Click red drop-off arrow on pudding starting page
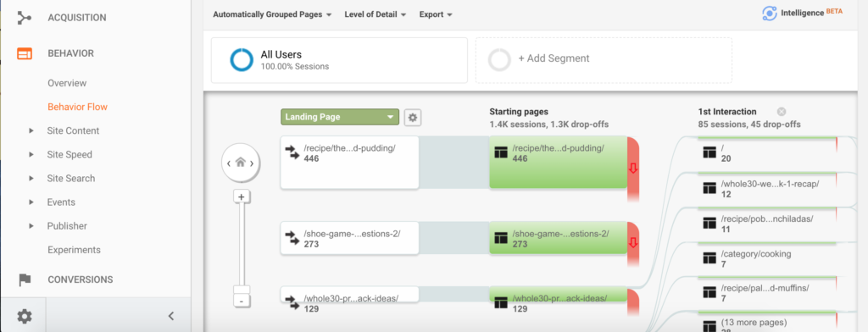This screenshot has height=332, width=868. 633,169
